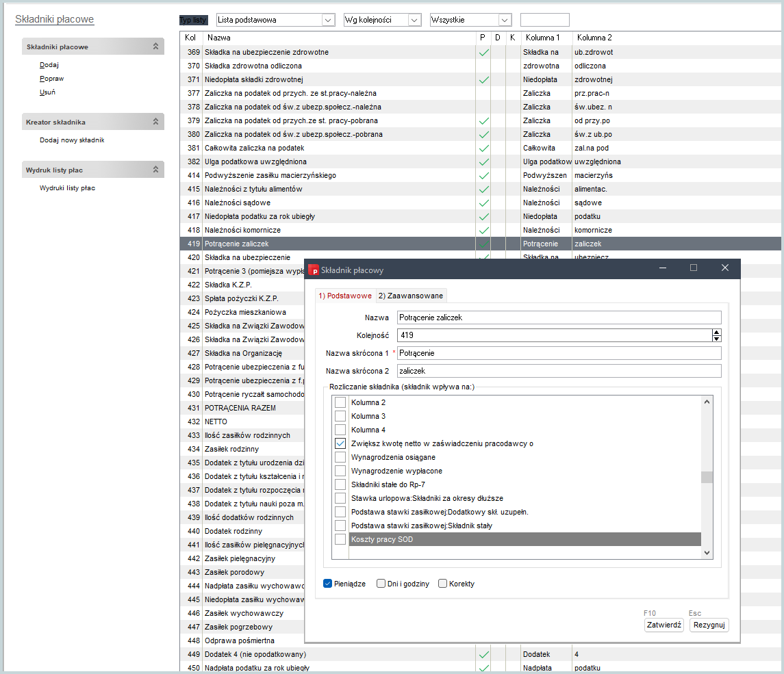784x674 pixels.
Task: Check the Kolumna 2 checkbox in dialog
Action: 340,402
